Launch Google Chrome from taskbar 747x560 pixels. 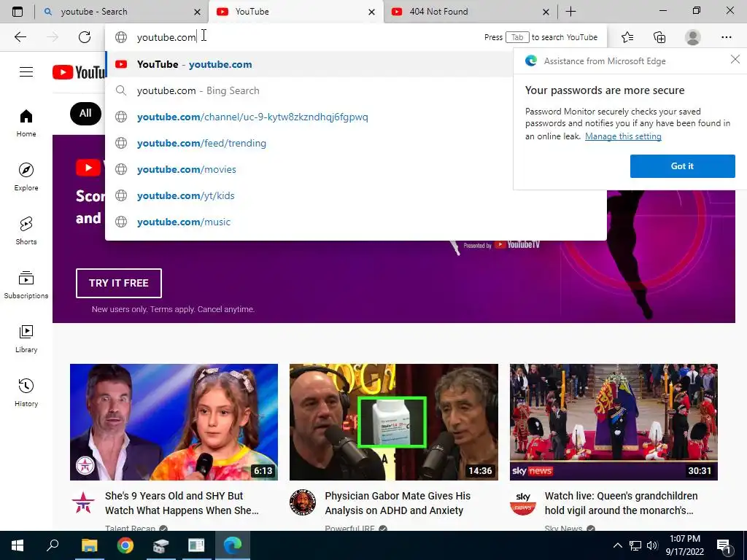click(x=125, y=545)
